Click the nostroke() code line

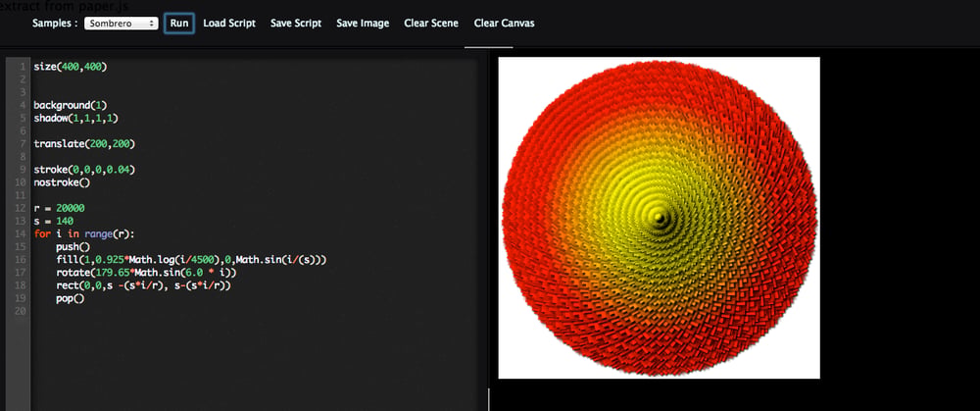point(62,182)
